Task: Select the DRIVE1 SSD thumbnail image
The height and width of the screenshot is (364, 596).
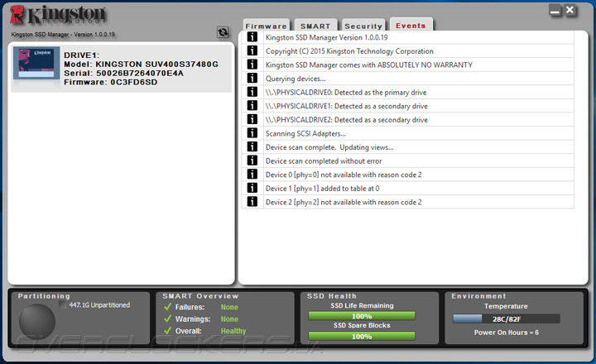Action: point(36,63)
